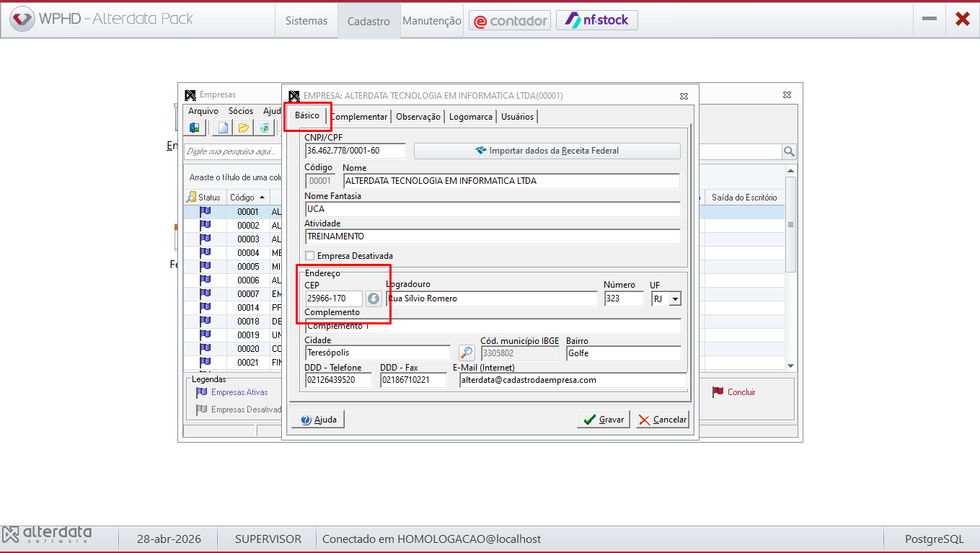Close the Empresas window
980x553 pixels.
click(788, 95)
